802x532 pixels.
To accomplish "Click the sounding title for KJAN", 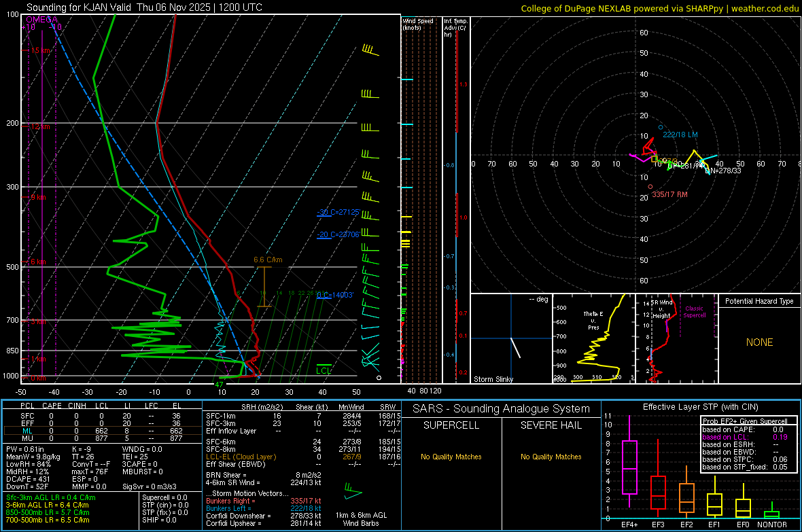I will click(x=144, y=7).
